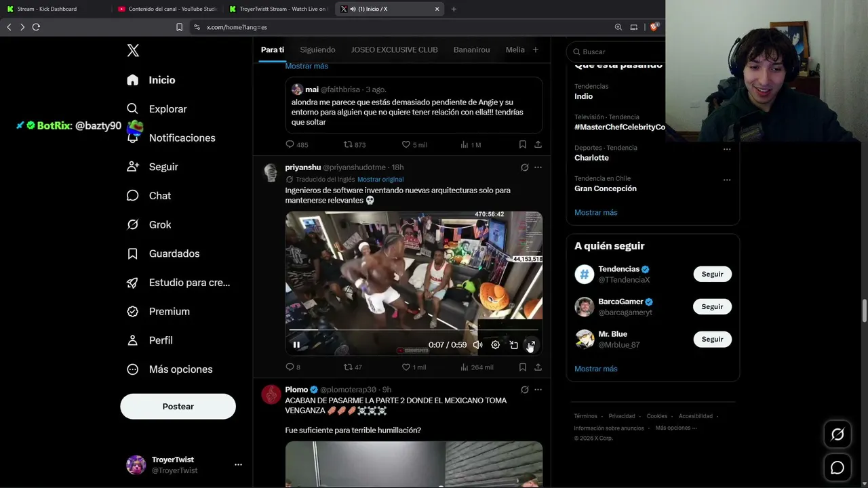Toggle fullscreen on the video player

coord(532,345)
